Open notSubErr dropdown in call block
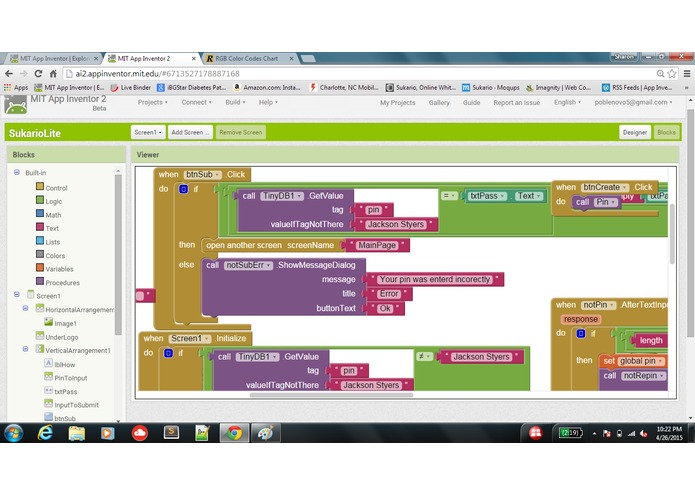Image resolution: width=695 pixels, height=494 pixels. coord(248,265)
